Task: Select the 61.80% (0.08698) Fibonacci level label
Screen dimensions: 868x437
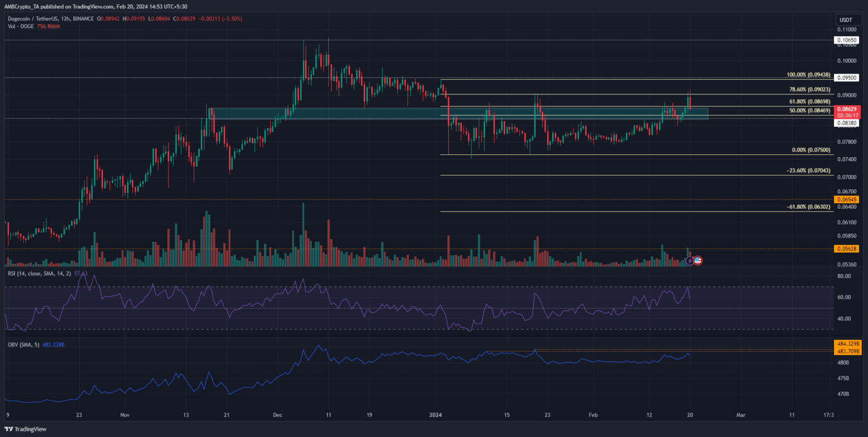Action: (809, 101)
